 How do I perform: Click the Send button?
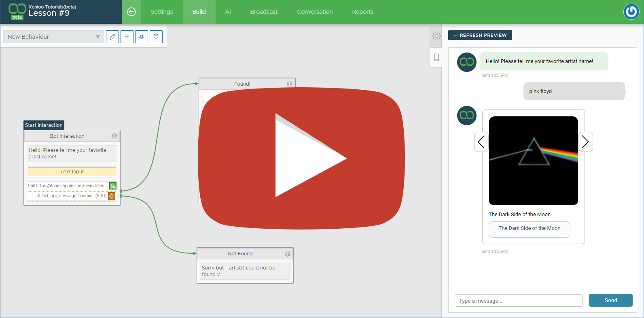611,300
